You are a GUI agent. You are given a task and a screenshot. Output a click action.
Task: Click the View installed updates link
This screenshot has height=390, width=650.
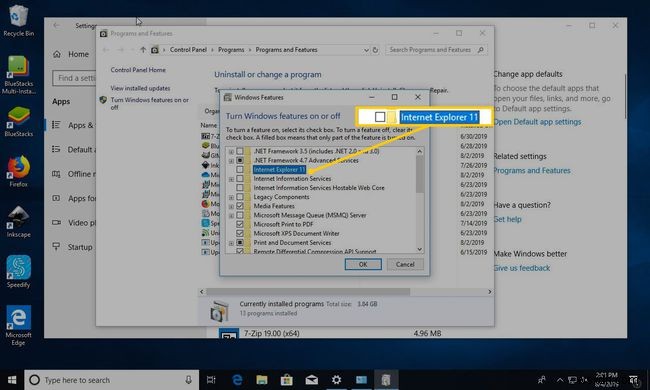coord(140,88)
